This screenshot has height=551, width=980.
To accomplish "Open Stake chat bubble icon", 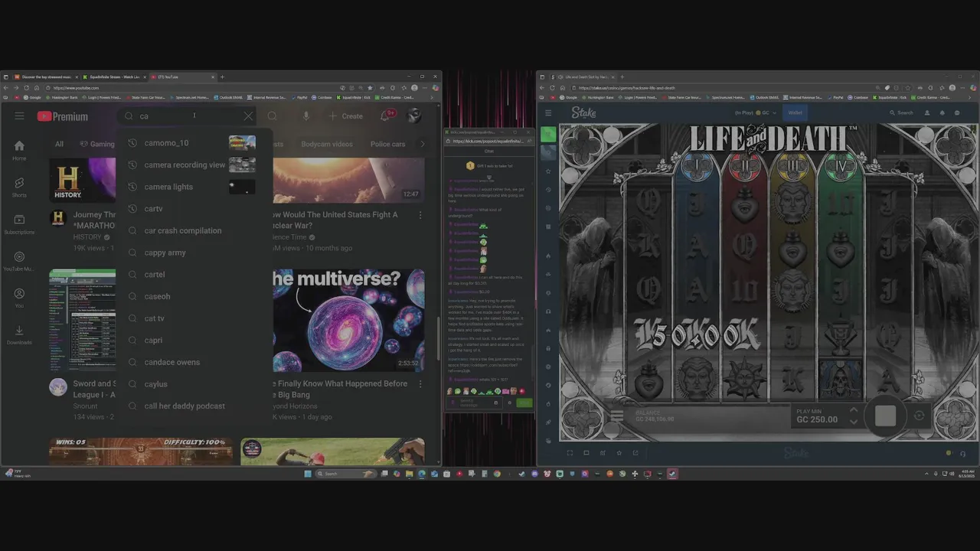I will [x=957, y=112].
